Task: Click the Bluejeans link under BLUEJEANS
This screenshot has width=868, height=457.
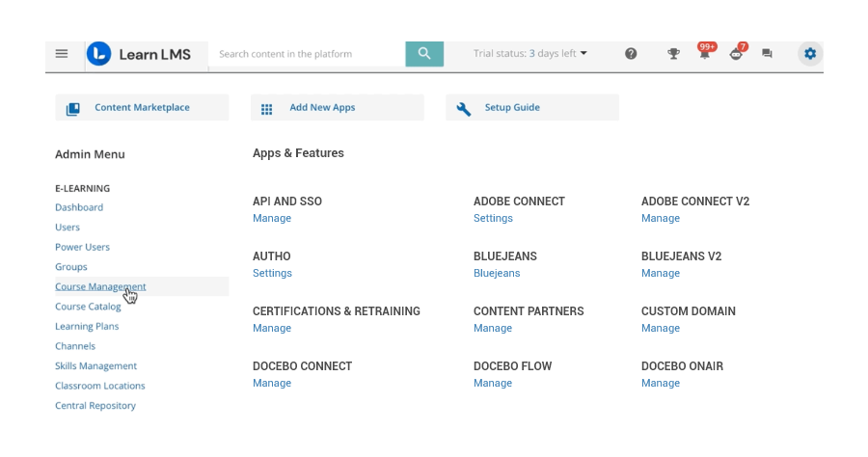Action: click(497, 273)
